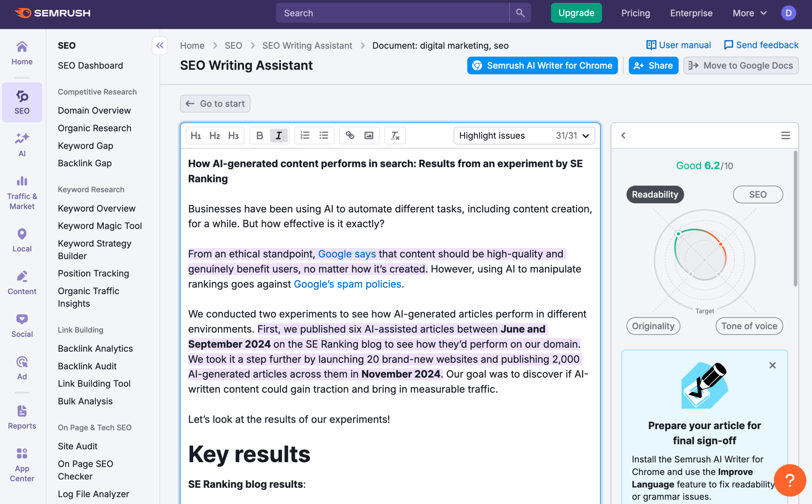Screen dimensions: 812x504
Task: Expand the More menu in header
Action: pos(750,13)
